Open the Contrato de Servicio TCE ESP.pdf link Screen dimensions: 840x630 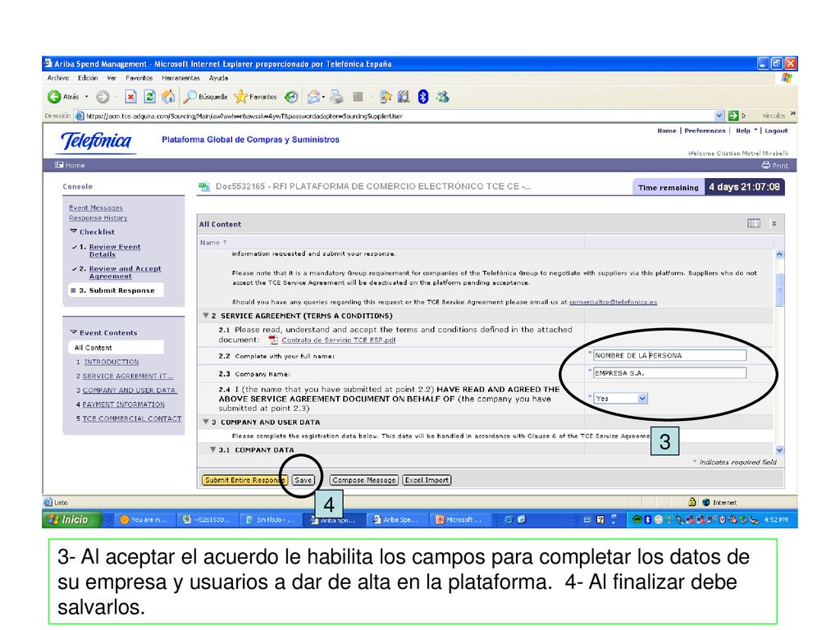[339, 340]
